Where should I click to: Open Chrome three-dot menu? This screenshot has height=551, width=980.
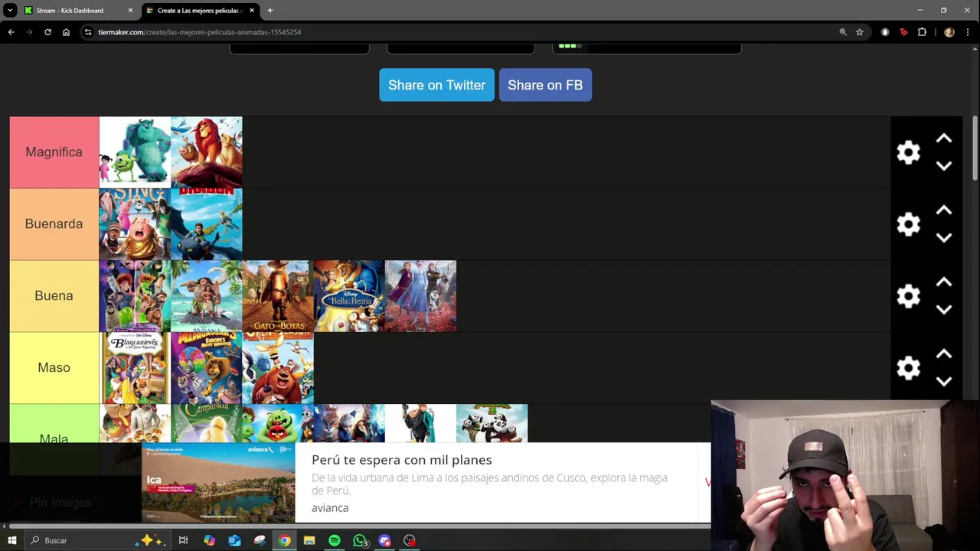968,32
